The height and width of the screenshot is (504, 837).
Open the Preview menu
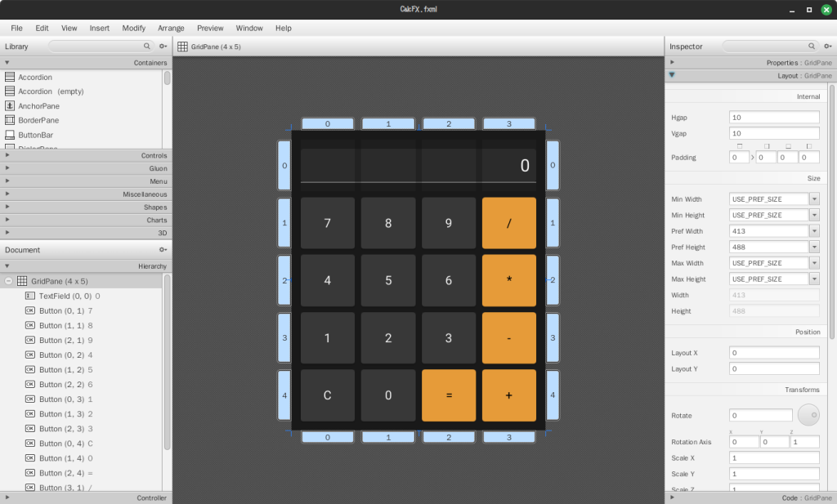210,29
